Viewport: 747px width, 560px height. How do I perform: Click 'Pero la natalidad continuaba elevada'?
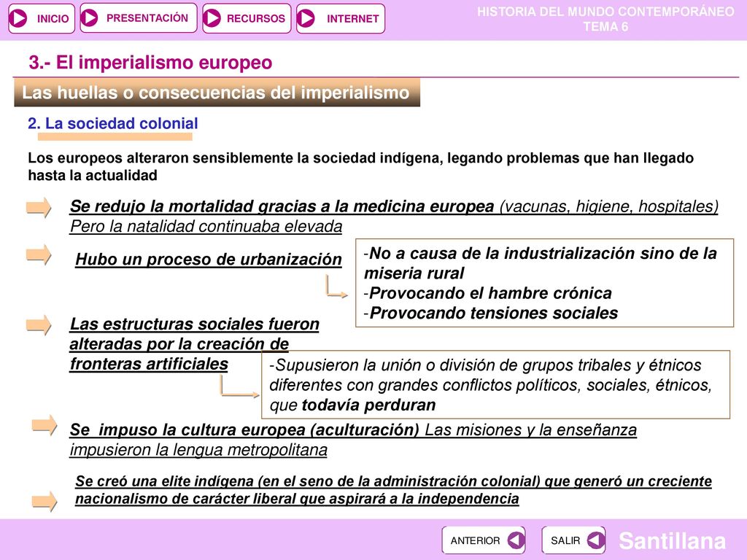coord(206,226)
